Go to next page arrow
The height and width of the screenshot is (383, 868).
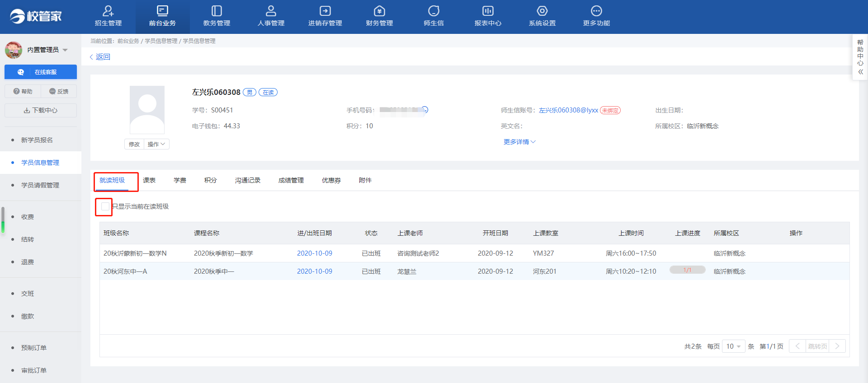click(837, 346)
